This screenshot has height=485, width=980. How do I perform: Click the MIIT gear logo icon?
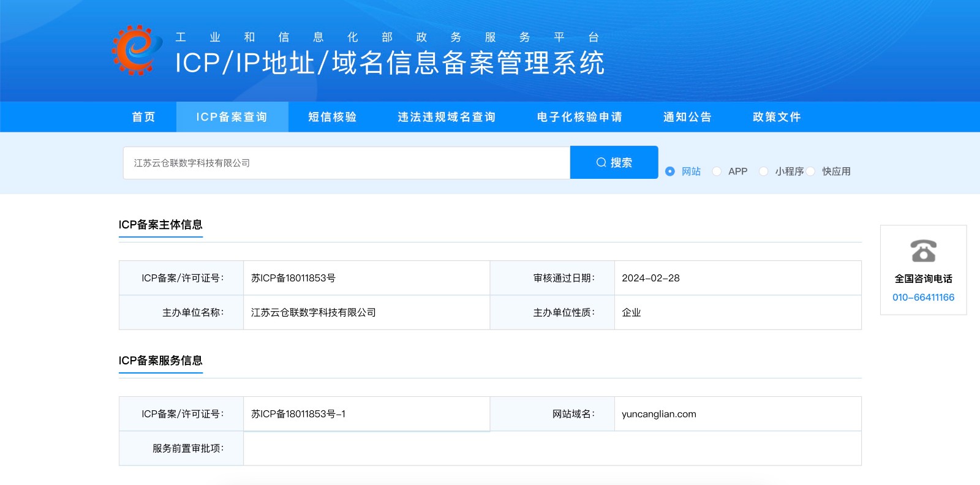[137, 50]
